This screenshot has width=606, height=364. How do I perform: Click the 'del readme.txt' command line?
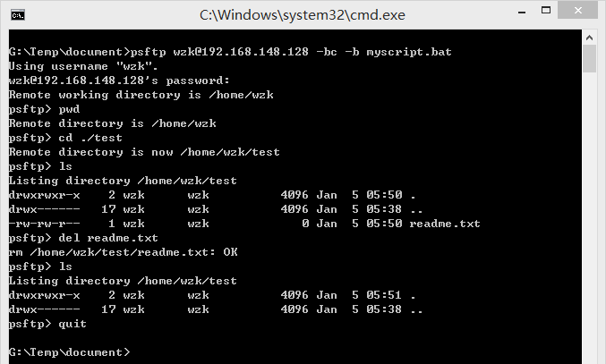(x=83, y=238)
